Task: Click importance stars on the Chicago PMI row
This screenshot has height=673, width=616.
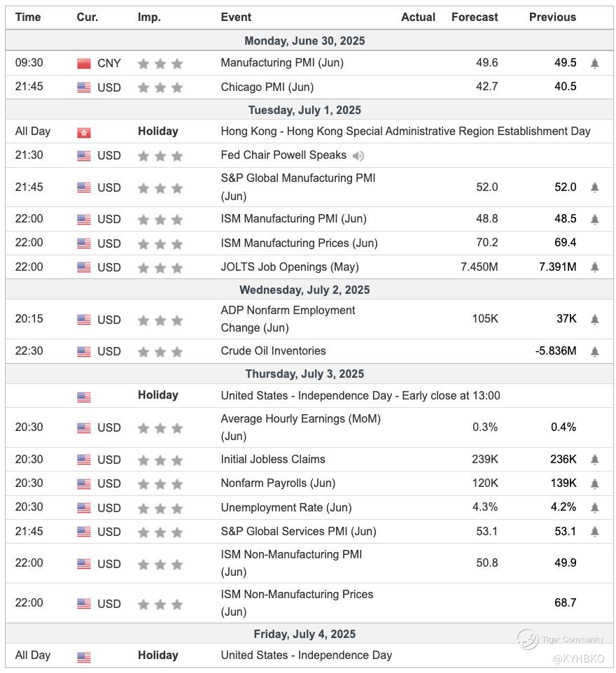Action: pos(160,88)
